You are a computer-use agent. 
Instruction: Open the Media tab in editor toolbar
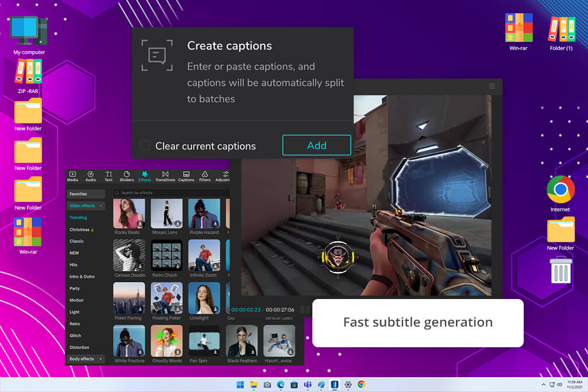click(72, 177)
